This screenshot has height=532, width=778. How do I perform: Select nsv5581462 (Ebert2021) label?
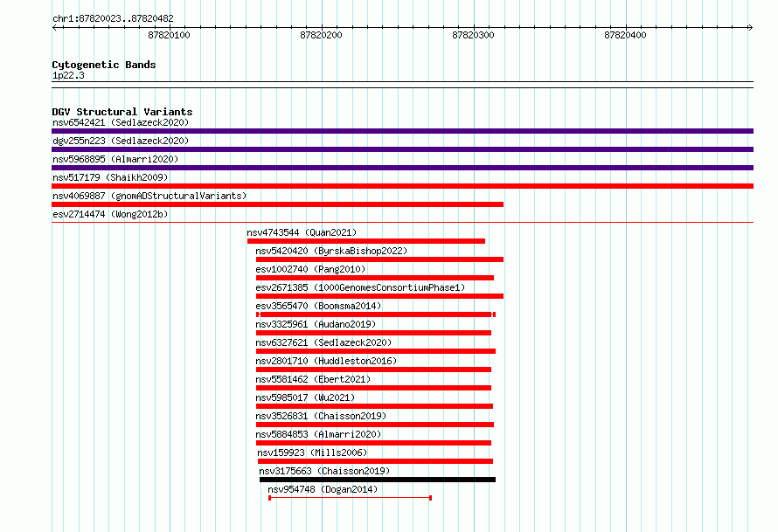pyautogui.click(x=313, y=379)
